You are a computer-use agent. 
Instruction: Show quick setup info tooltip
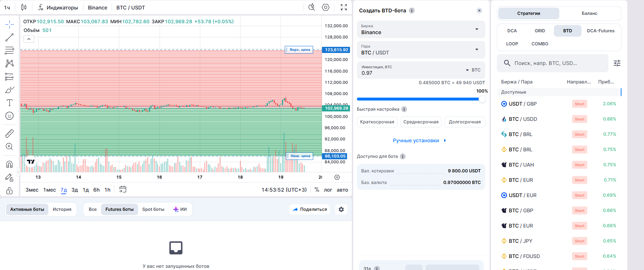coord(404,109)
